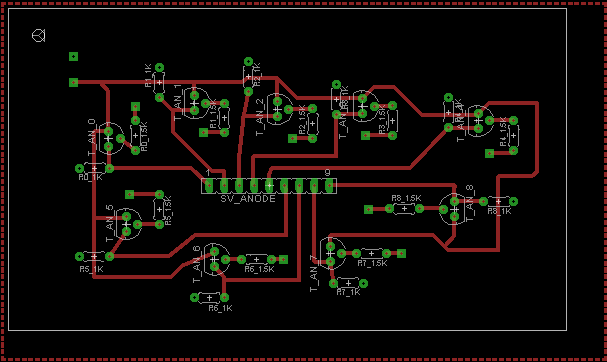
Task: Pick the R5_1K resistor body origin cross
Action: 94,257
